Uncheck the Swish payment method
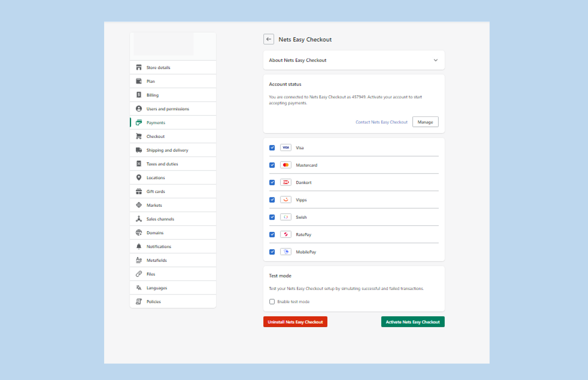 [x=272, y=217]
